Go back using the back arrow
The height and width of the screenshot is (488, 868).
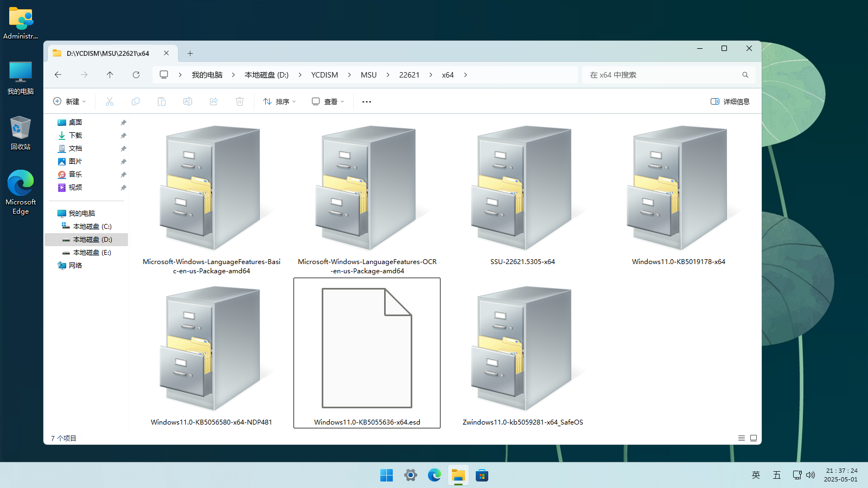[58, 75]
